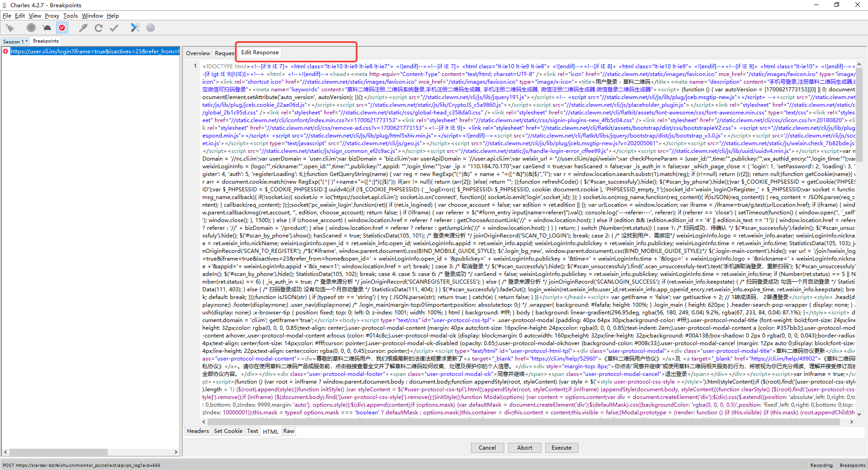This screenshot has height=470, width=868.
Task: Select the Edit Response tab
Action: tap(260, 52)
